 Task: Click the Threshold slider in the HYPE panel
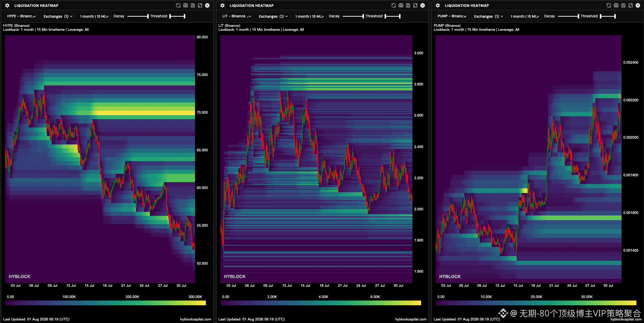click(177, 16)
